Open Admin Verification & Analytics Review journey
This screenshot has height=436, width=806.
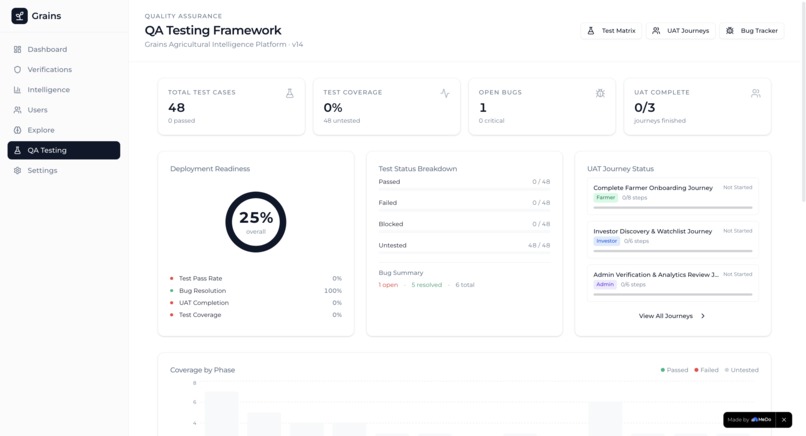672,283
